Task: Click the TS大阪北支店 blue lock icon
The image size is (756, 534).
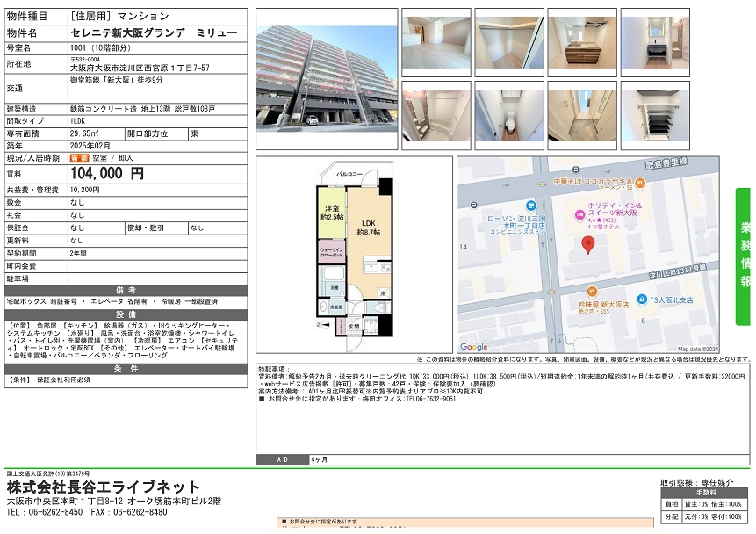Action: click(x=642, y=299)
